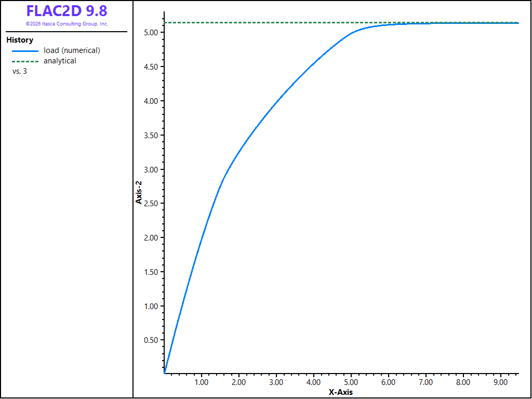Click the 1.00 tick label on X-Axis

coord(202,382)
